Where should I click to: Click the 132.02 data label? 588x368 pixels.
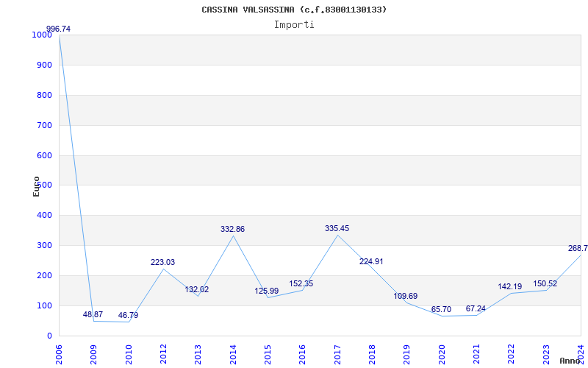[196, 289]
